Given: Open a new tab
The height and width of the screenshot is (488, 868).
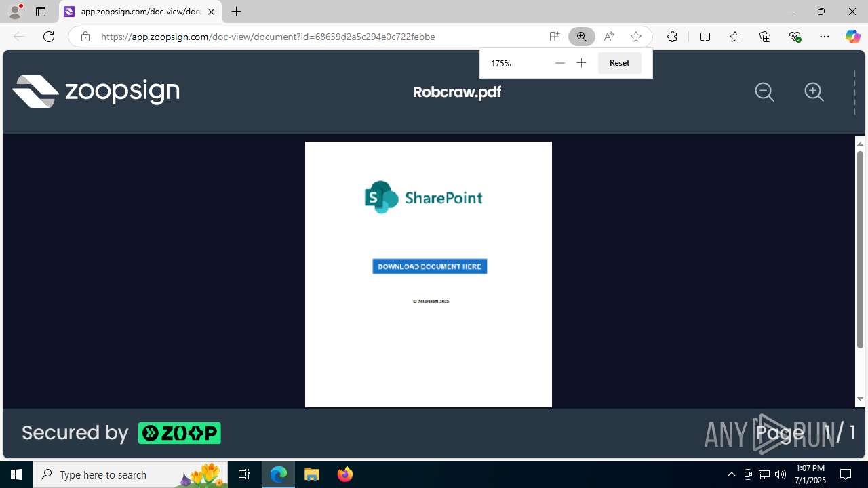Looking at the screenshot, I should (x=236, y=12).
